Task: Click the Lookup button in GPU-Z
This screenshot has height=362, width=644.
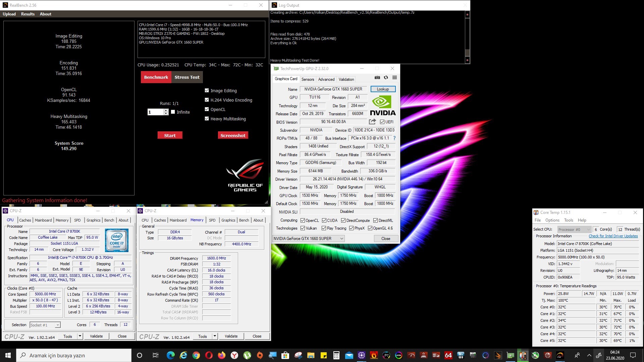Action: 383,89
